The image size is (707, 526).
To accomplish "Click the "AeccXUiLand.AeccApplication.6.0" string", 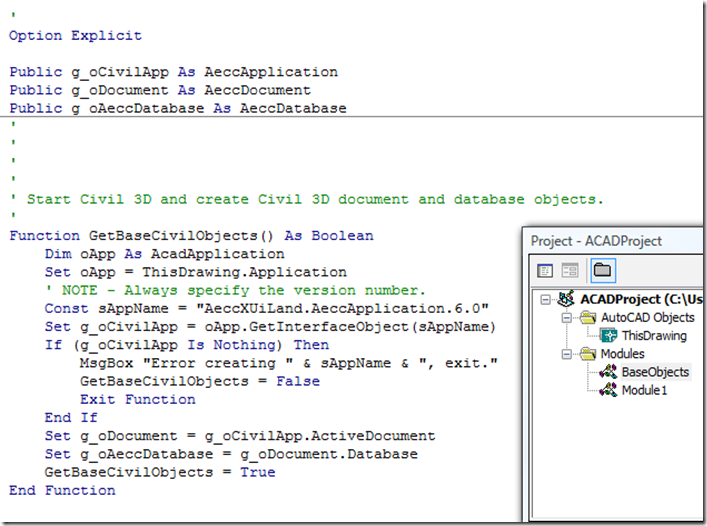I will 342,309.
